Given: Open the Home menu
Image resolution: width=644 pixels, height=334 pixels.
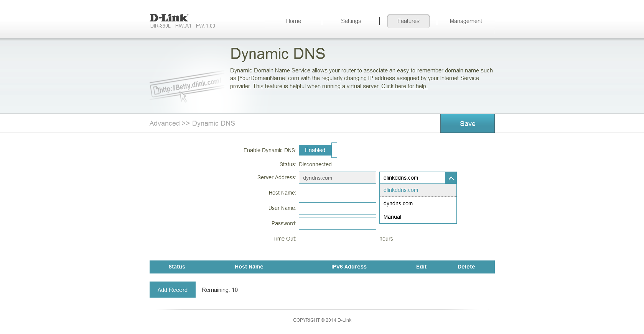Looking at the screenshot, I should (293, 21).
